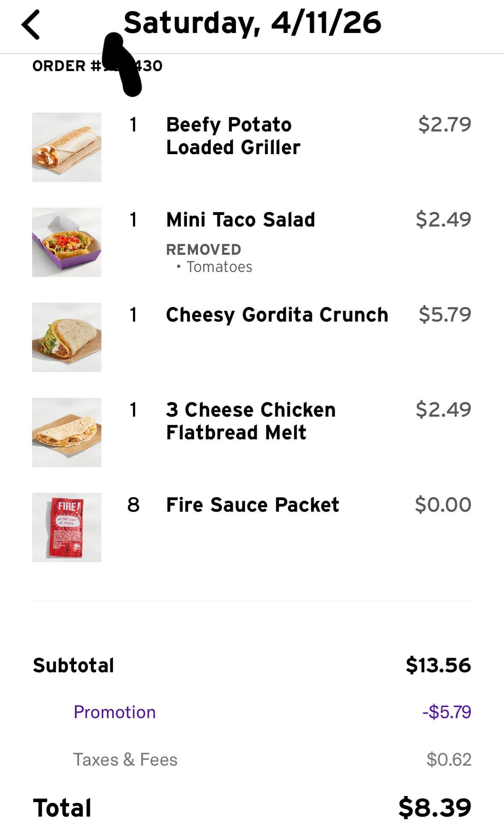The image size is (504, 832).
Task: Tap the Cheesy Gordita Crunch title
Action: [x=277, y=315]
